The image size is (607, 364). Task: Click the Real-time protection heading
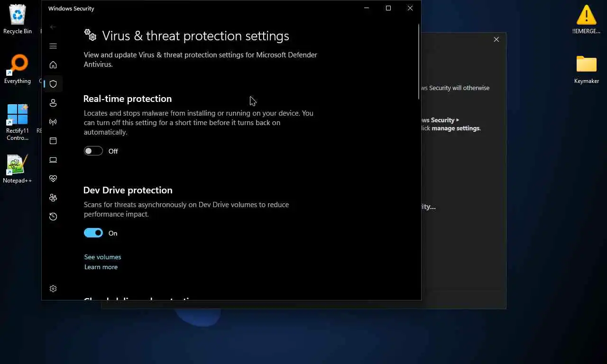[x=128, y=99]
